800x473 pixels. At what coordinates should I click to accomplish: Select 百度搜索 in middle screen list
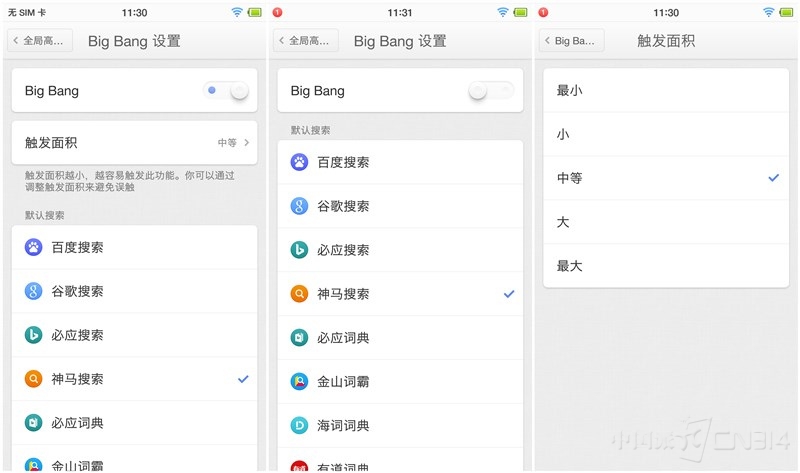pos(400,162)
